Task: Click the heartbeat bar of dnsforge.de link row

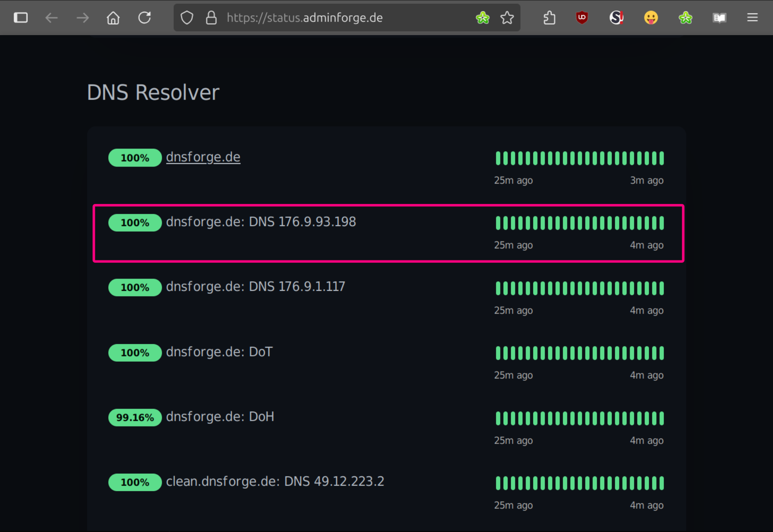Action: pyautogui.click(x=579, y=158)
